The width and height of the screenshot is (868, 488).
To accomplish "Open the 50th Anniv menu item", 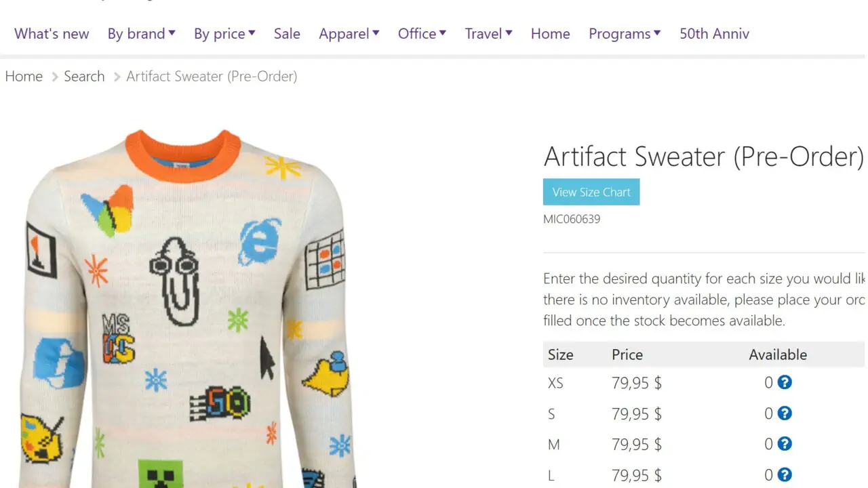I will (714, 34).
